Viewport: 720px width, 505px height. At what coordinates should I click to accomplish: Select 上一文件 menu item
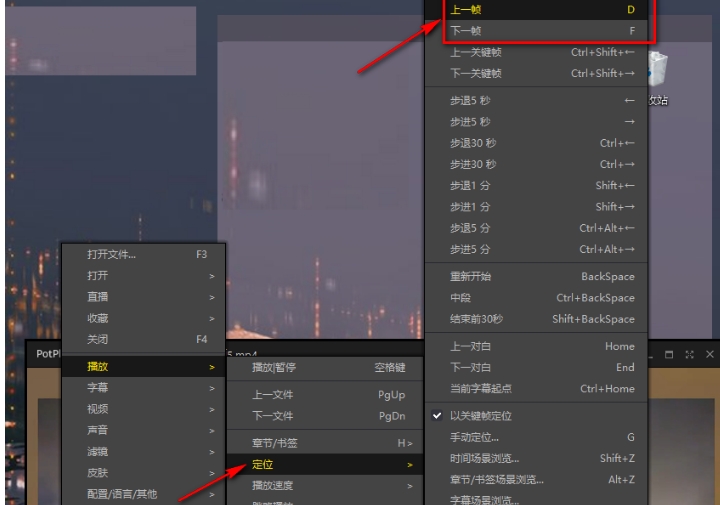tap(325, 395)
